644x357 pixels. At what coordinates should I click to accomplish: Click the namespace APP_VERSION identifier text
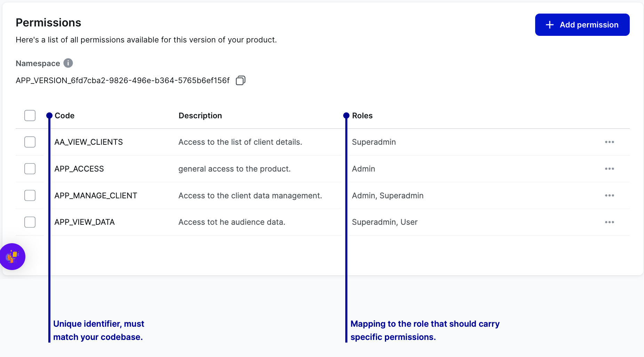coord(123,80)
